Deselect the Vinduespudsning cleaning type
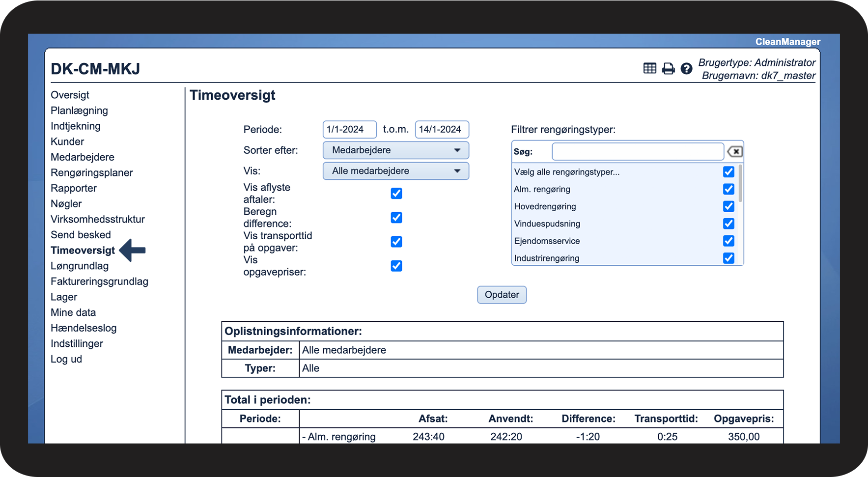This screenshot has height=477, width=868. point(728,224)
